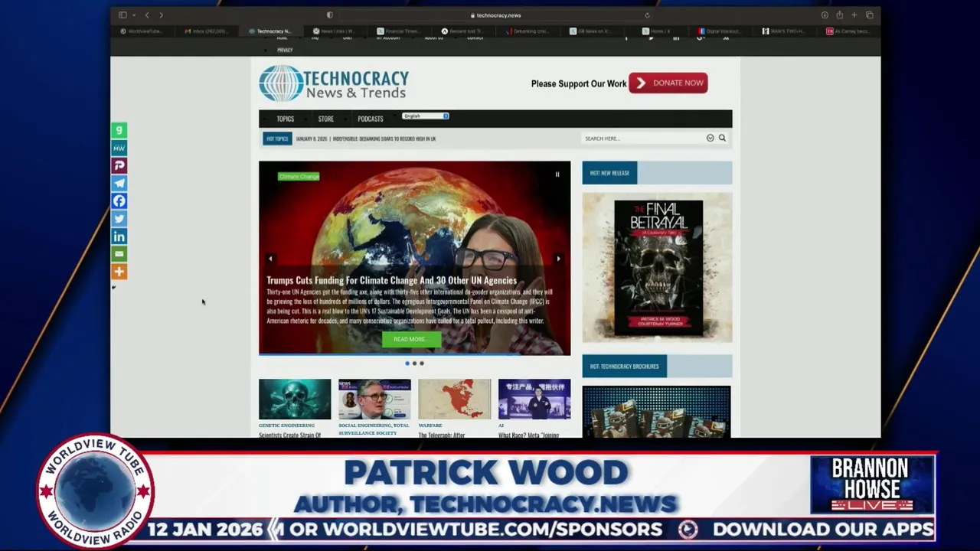Switch to the Digital blackout browser tab
980x551 pixels.
pyautogui.click(x=720, y=31)
